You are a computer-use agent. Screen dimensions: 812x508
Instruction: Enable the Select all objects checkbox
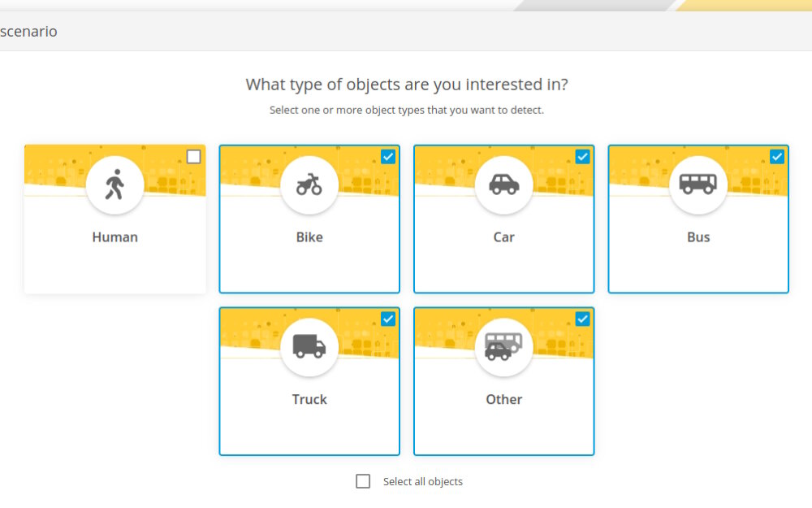363,481
